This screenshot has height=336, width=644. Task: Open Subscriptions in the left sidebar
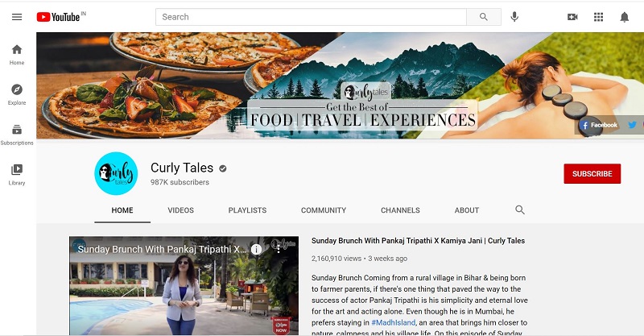[17, 135]
